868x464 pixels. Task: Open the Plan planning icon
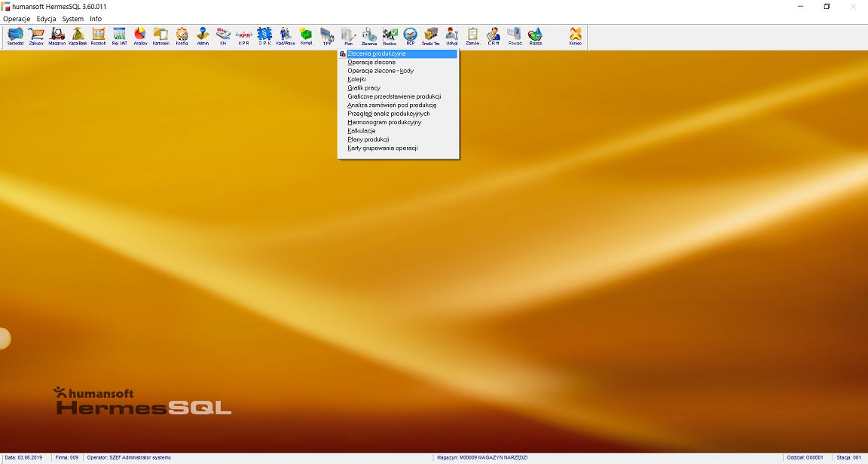pyautogui.click(x=348, y=37)
